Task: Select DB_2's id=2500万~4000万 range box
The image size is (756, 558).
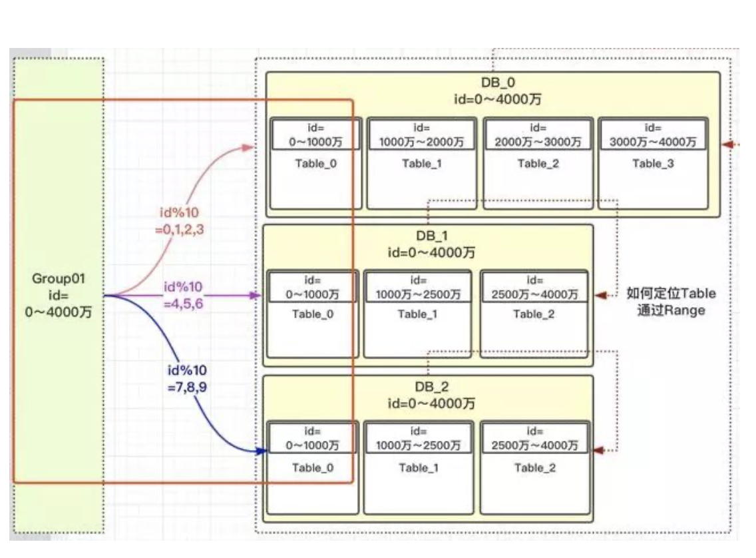Action: 534,439
